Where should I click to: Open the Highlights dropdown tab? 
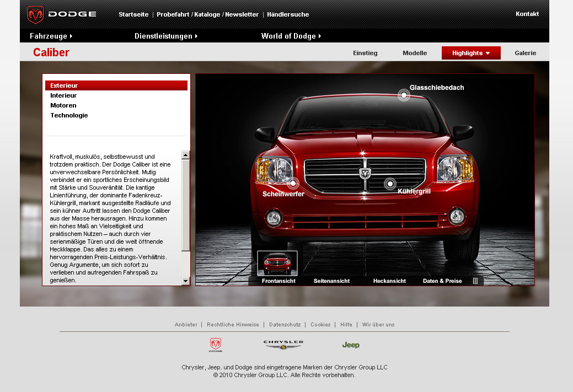(471, 53)
